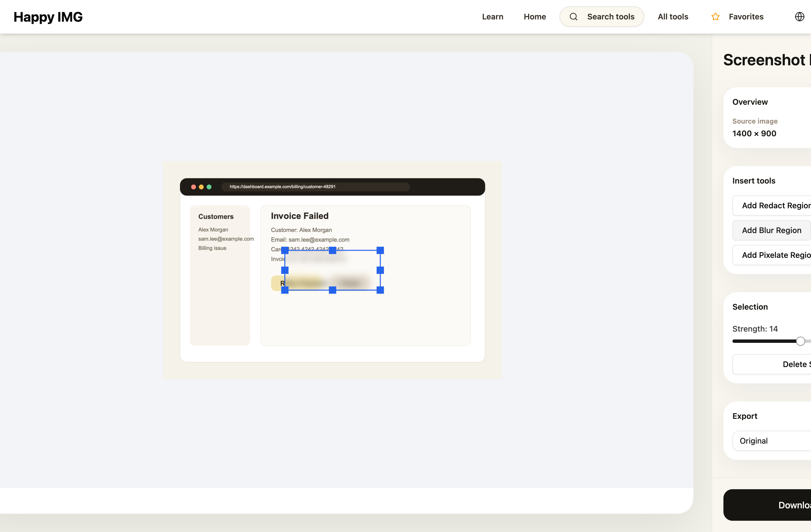Click the bottom-left blur selection handle
This screenshot has width=811, height=532.
point(285,290)
